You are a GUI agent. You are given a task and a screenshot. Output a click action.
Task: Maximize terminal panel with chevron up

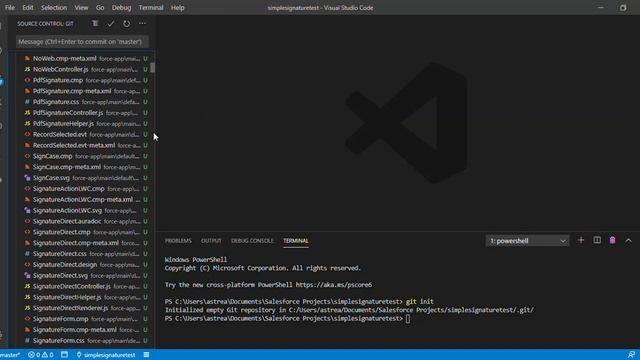tap(628, 241)
